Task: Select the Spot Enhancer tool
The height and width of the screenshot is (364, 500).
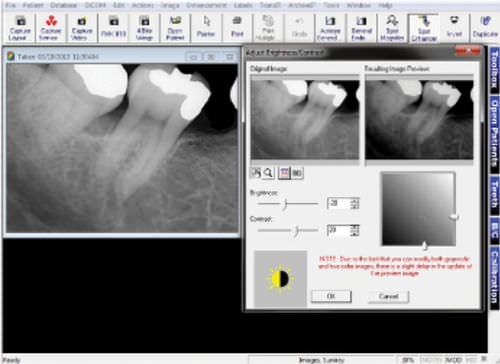Action: click(x=423, y=28)
